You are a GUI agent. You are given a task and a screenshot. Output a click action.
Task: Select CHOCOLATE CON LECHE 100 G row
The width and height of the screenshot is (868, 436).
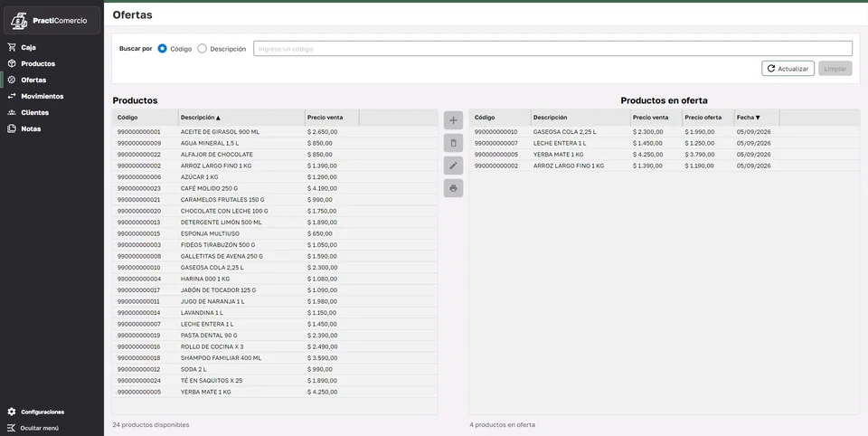pos(275,211)
